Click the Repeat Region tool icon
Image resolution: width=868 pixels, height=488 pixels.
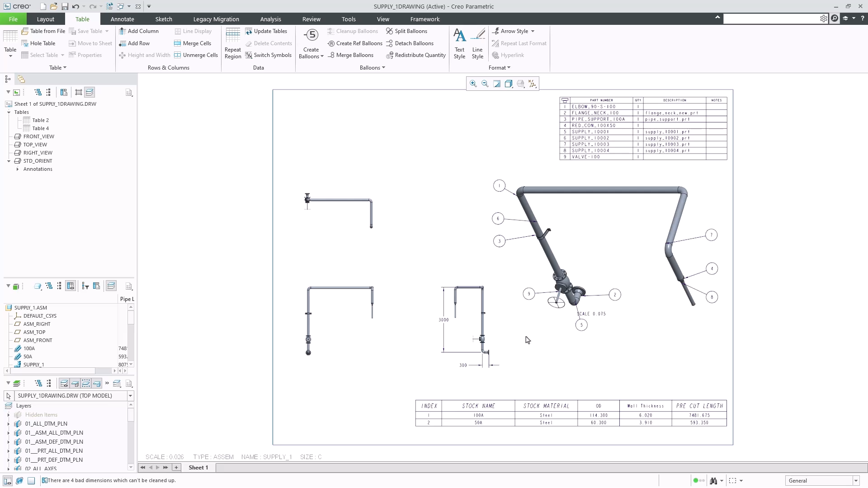[233, 36]
